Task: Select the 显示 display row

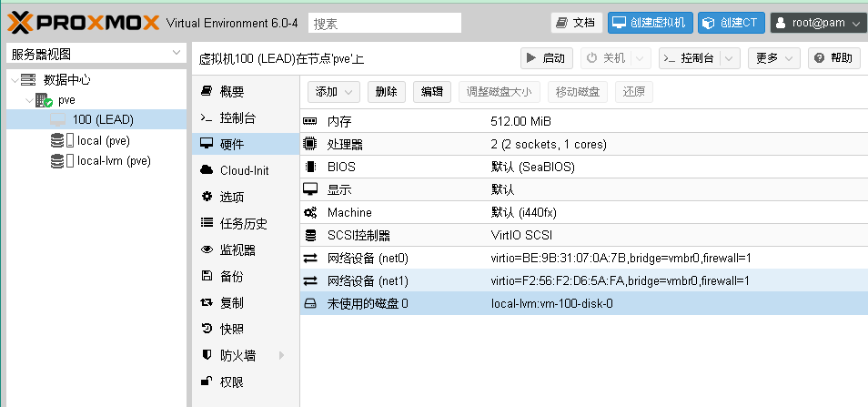Action: pos(584,190)
